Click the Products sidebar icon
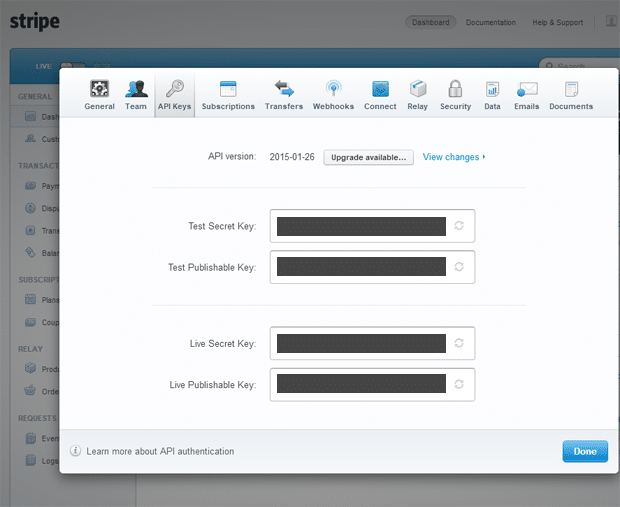 (30, 368)
